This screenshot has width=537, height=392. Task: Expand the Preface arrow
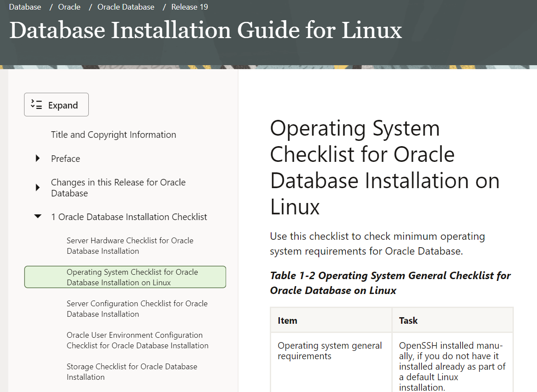(38, 158)
